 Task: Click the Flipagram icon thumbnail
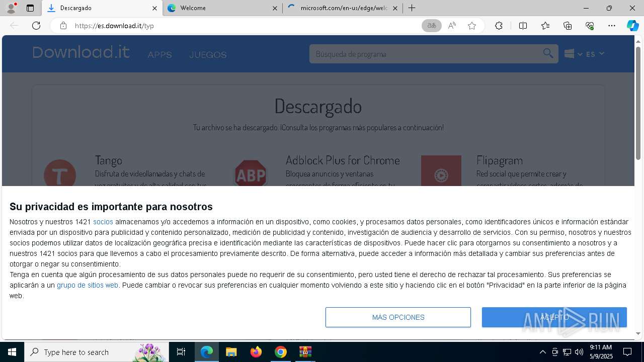click(x=441, y=171)
